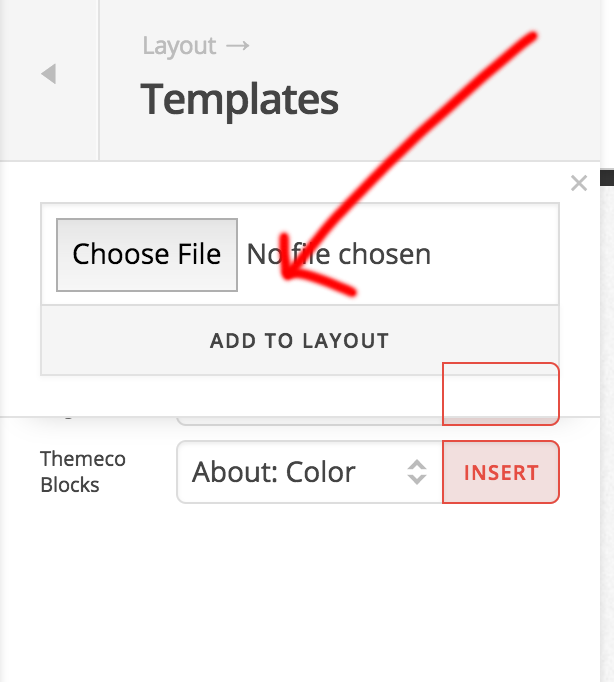Click the word "About:" in the dropdown
The width and height of the screenshot is (614, 682).
[229, 472]
